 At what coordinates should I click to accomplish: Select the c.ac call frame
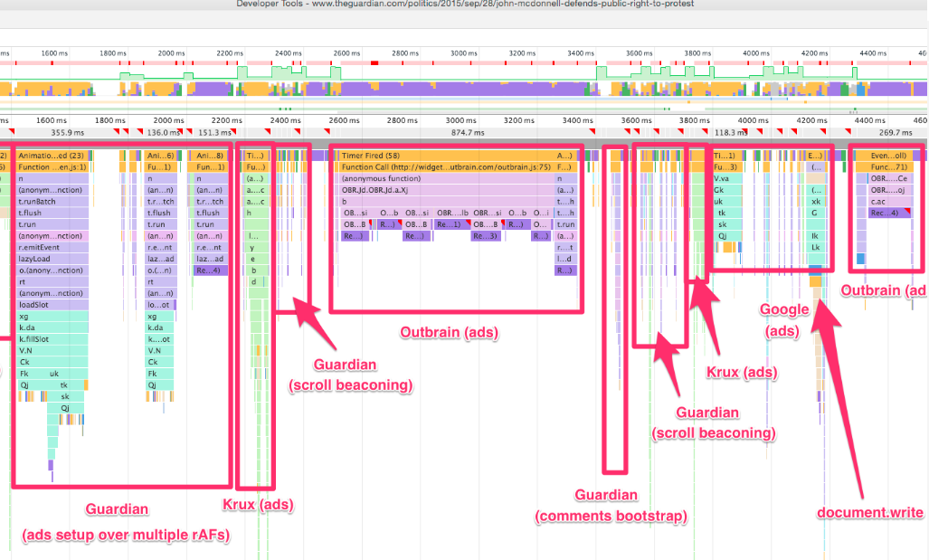889,202
